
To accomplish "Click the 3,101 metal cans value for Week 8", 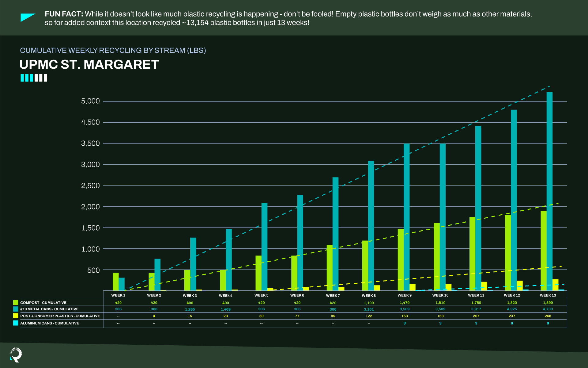I will coord(369,309).
